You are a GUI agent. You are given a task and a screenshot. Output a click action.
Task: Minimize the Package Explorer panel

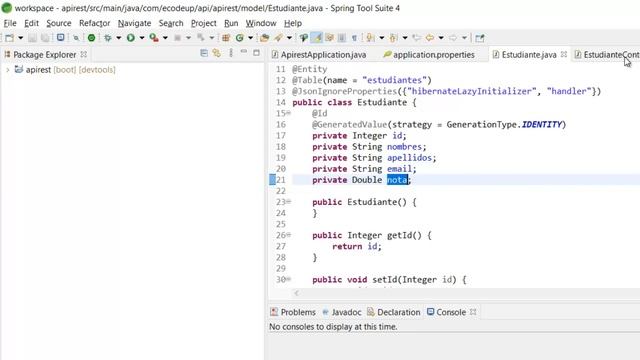pos(244,52)
